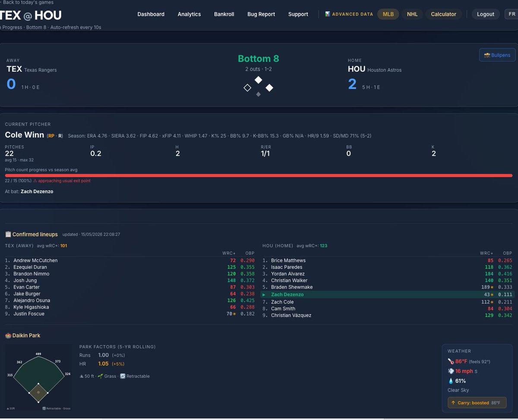Click the Houston Astros score 2

click(x=352, y=84)
